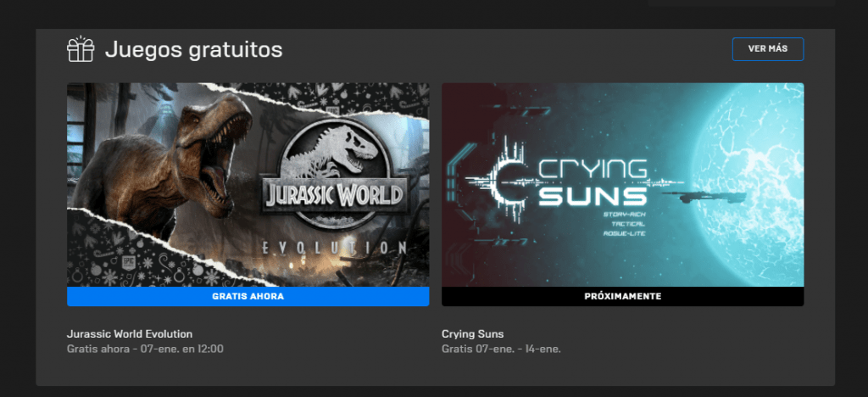
Task: Click the gift box icon beside Juegos gratuitos
Action: coord(81,49)
